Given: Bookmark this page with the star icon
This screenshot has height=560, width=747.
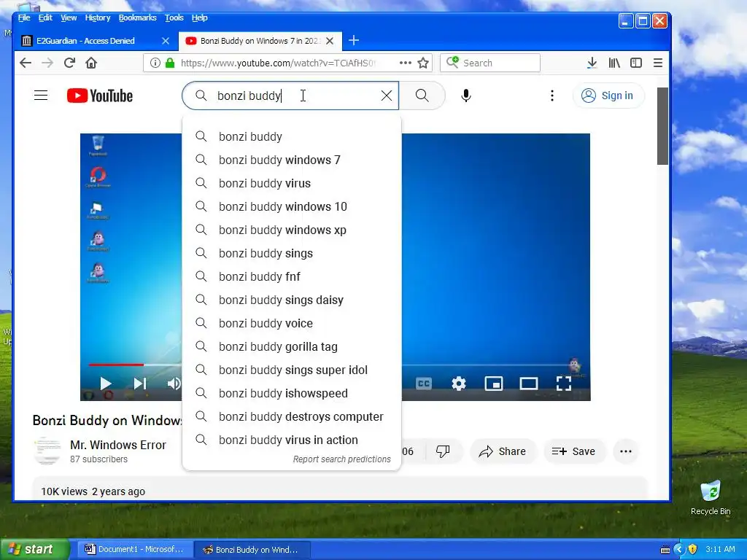Looking at the screenshot, I should click(423, 63).
